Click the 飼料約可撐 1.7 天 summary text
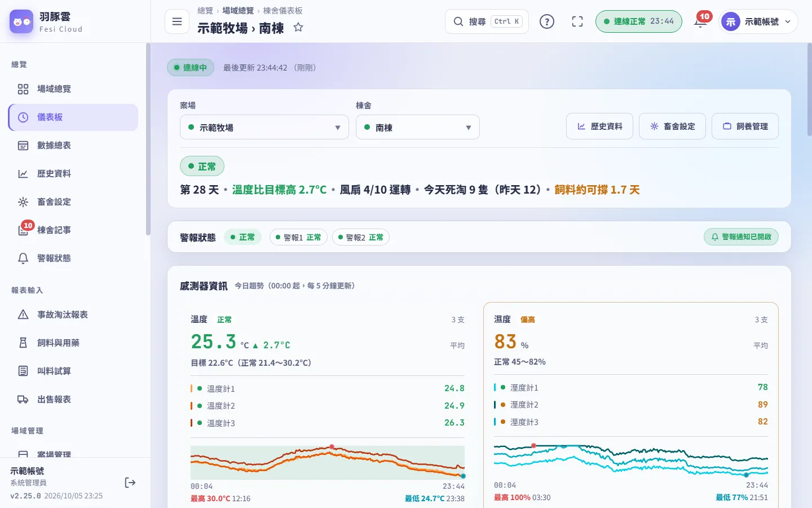Image resolution: width=812 pixels, height=508 pixels. click(597, 190)
